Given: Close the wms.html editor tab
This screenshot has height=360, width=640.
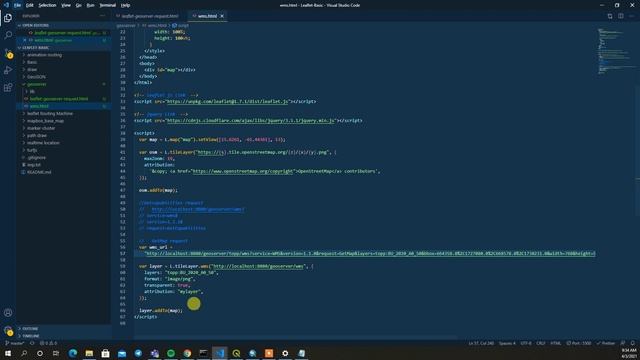Looking at the screenshot, I should pyautogui.click(x=222, y=16).
